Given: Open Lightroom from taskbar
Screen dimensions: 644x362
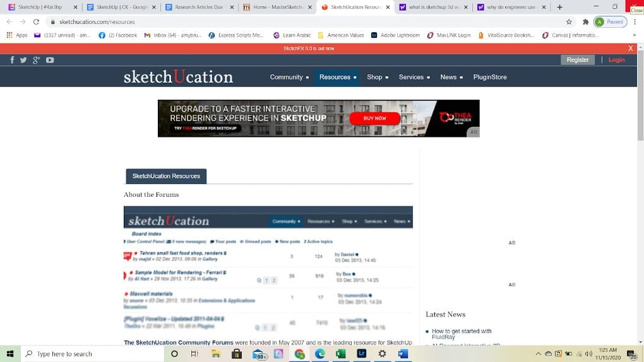Looking at the screenshot, I should pos(361,354).
